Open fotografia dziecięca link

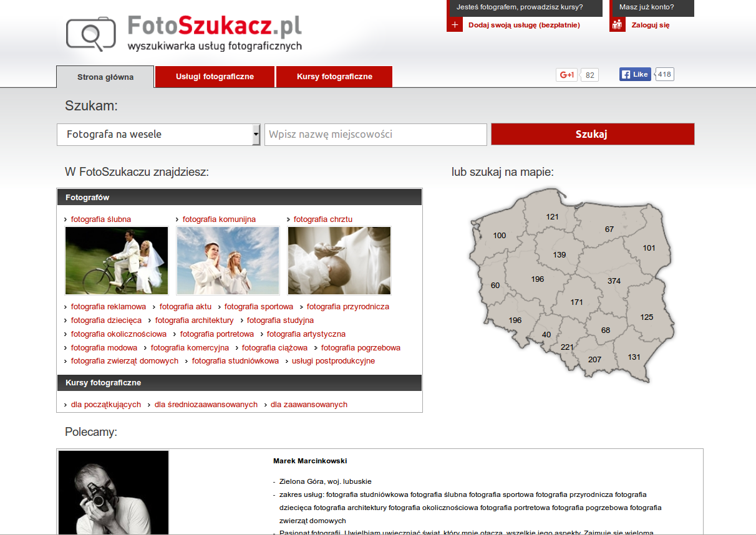[106, 321]
